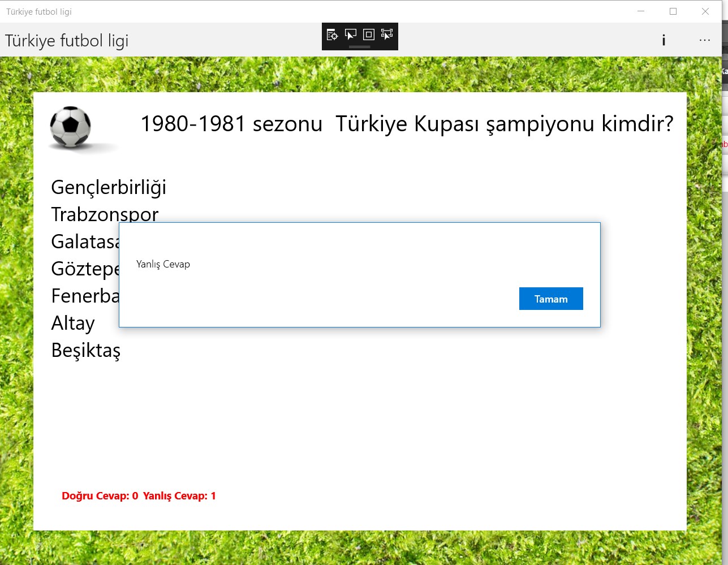Close the Türkiye futbol ligi window
The width and height of the screenshot is (728, 565).
point(705,11)
